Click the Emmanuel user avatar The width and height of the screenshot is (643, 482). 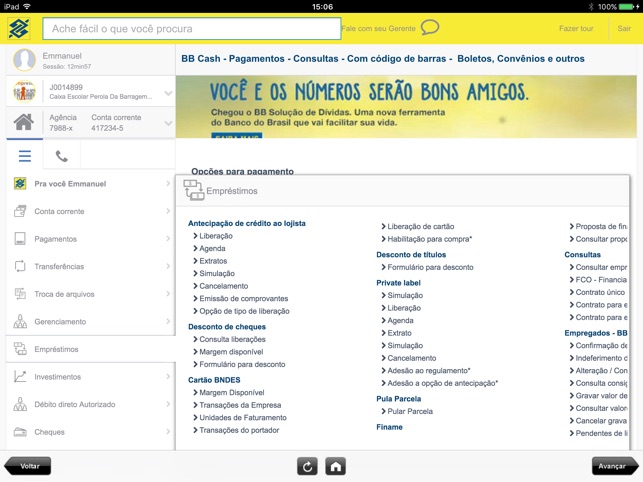click(24, 60)
